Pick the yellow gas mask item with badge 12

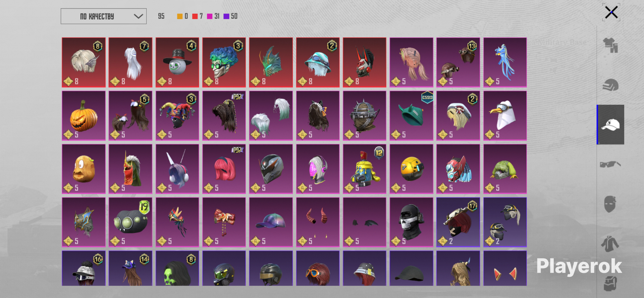(365, 169)
